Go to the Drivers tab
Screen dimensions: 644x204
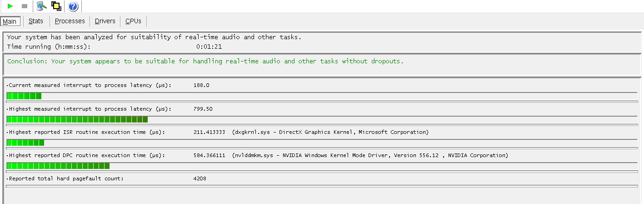point(105,21)
